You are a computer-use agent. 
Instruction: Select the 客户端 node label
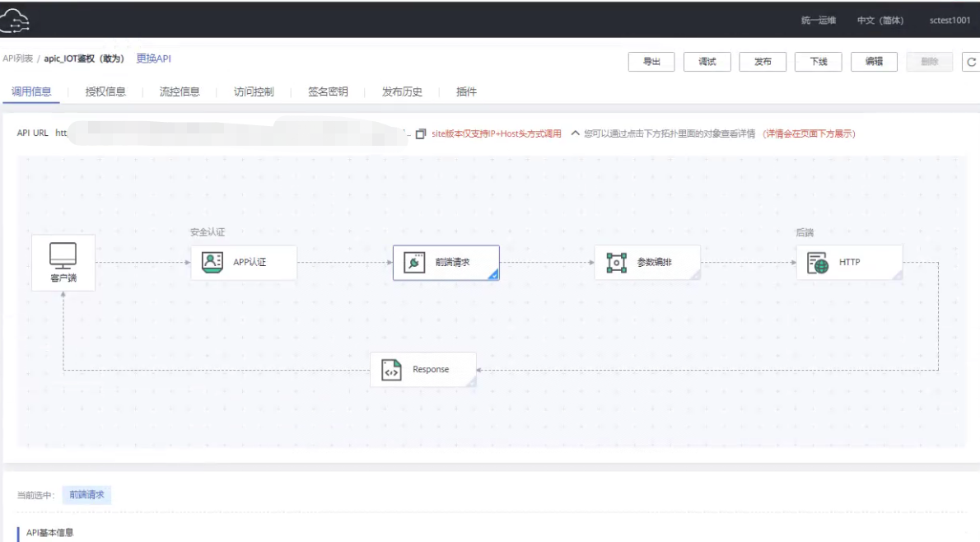pyautogui.click(x=63, y=278)
